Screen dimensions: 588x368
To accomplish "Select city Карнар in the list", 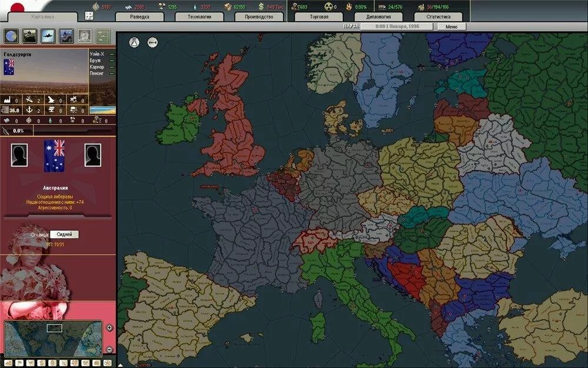I will 97,67.
